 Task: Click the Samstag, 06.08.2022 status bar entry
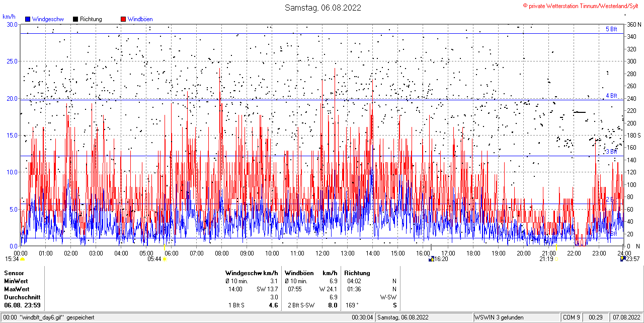point(403,317)
